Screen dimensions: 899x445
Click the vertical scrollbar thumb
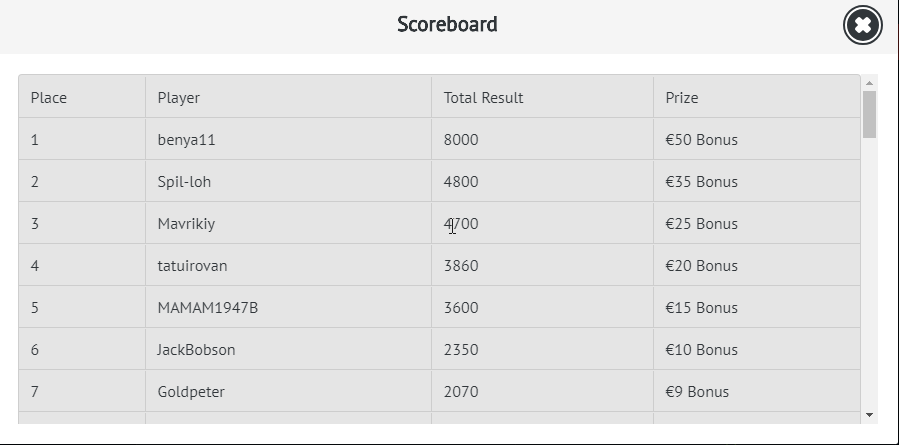[x=869, y=114]
